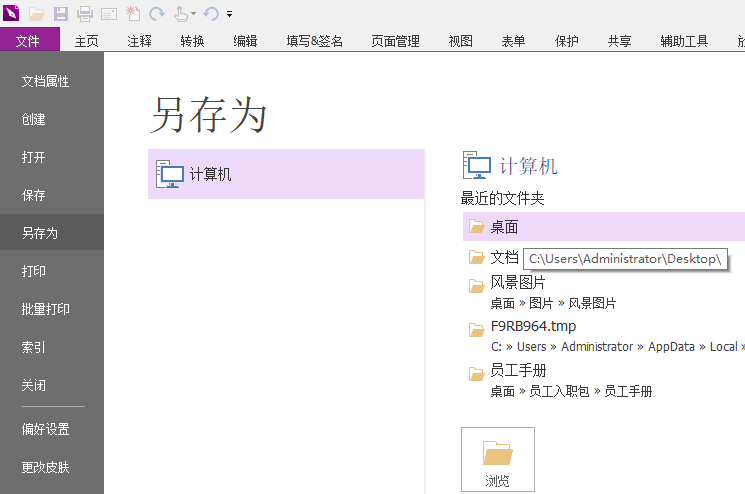
Task: Click the open folder toolbar icon
Action: pyautogui.click(x=37, y=14)
